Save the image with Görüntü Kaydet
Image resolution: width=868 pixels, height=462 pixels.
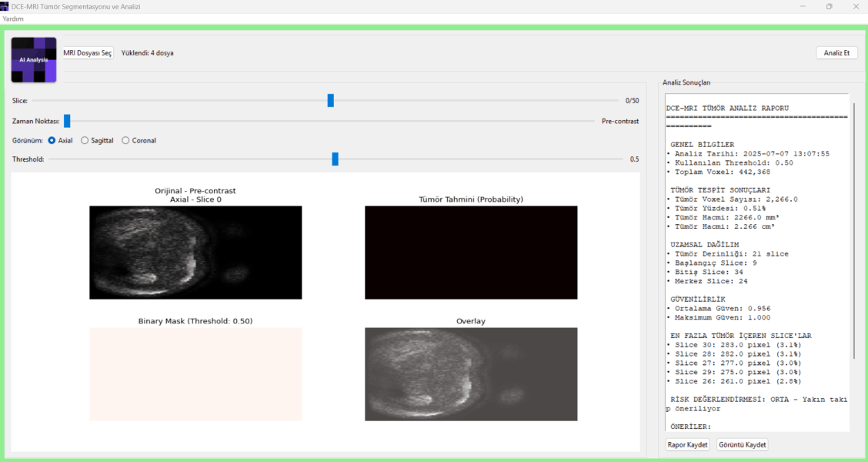(743, 445)
